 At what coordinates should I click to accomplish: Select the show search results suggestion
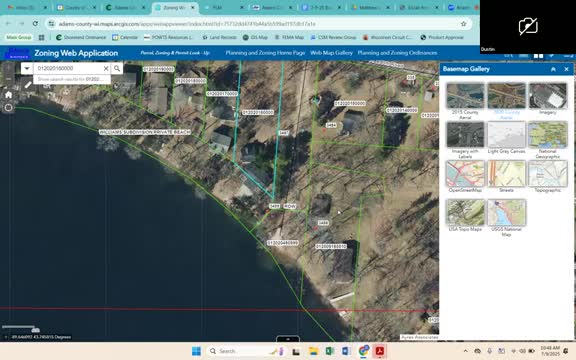click(72, 79)
